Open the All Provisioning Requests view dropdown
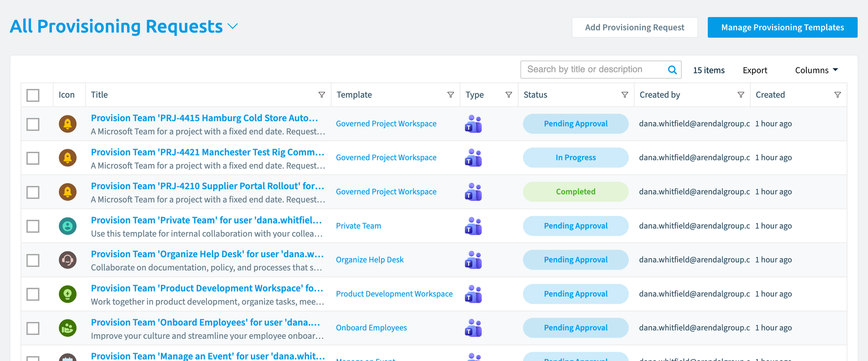This screenshot has height=361, width=868. [233, 26]
